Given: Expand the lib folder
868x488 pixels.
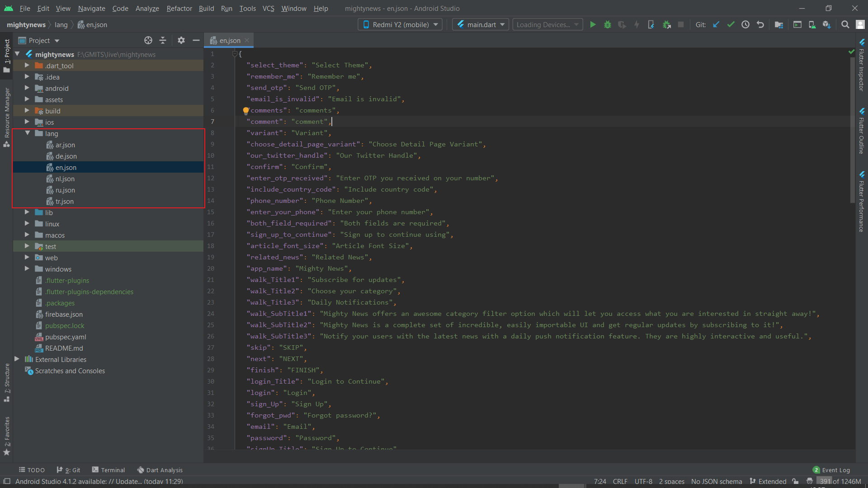Looking at the screenshot, I should tap(27, 212).
